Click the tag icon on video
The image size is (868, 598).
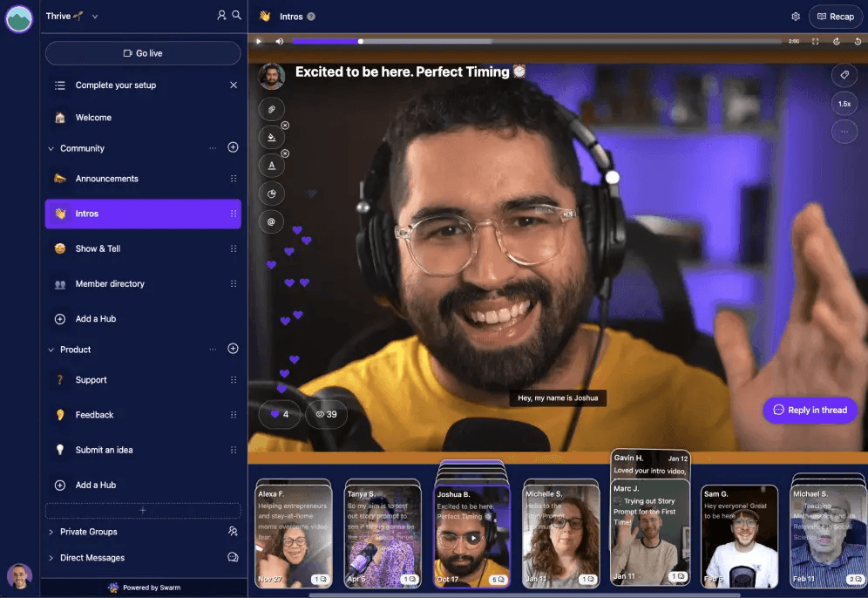(x=844, y=75)
